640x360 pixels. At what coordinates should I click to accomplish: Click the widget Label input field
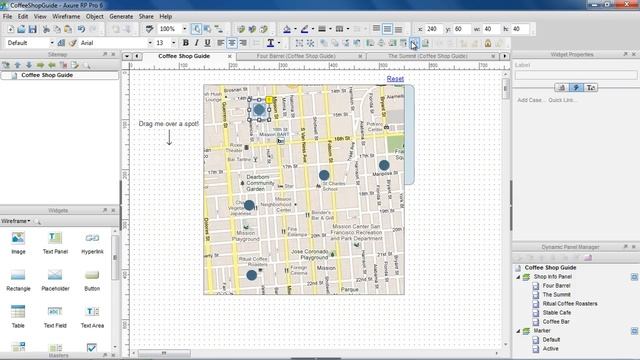(x=576, y=75)
